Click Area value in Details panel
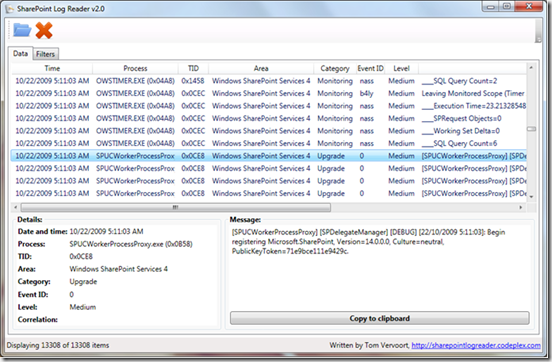The image size is (552, 362). pyautogui.click(x=119, y=269)
